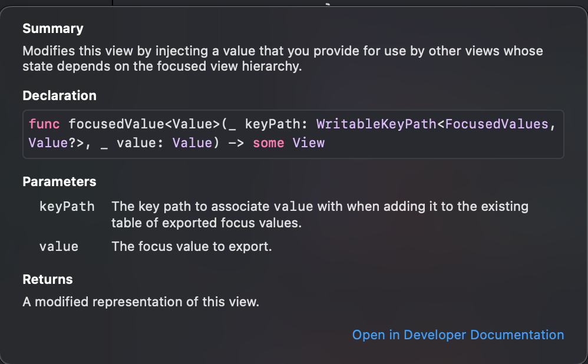Click the keyPath: label in declaration code

276,124
